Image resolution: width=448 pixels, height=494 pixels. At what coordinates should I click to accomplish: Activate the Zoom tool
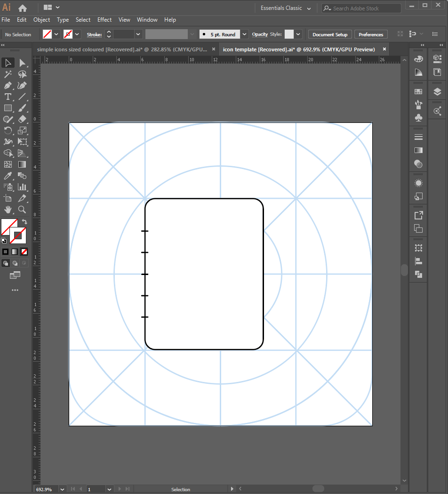tap(22, 210)
